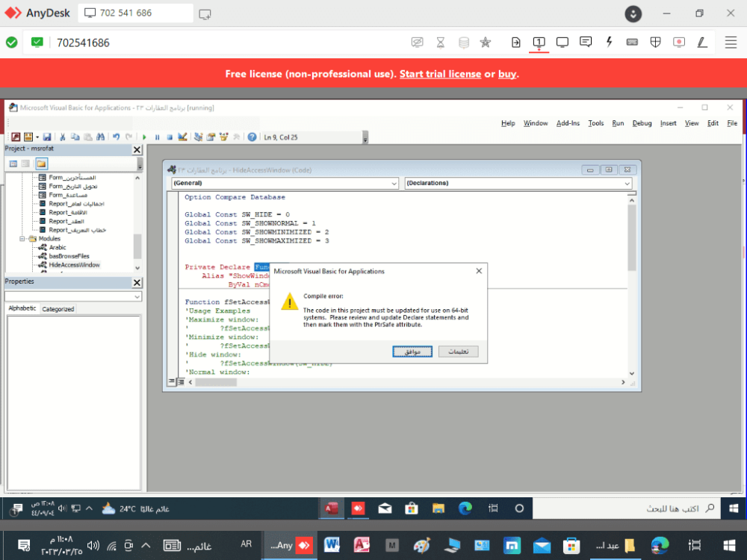The image size is (747, 560).
Task: Click AnyDesk whiteboard pen icon
Action: tap(702, 43)
